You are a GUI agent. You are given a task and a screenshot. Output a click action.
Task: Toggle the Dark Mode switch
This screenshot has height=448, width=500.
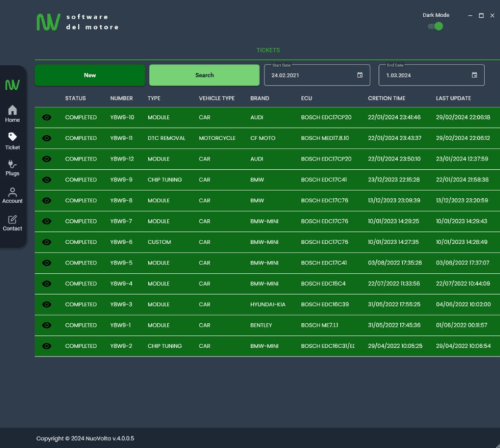pos(436,27)
